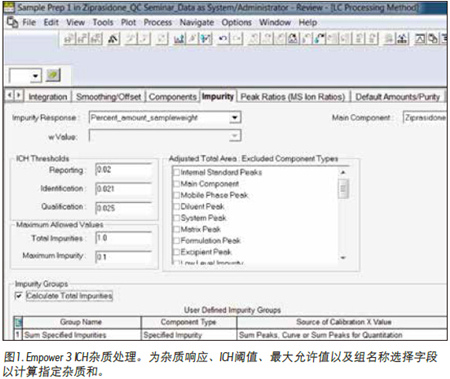Open the Process menu

157,22
